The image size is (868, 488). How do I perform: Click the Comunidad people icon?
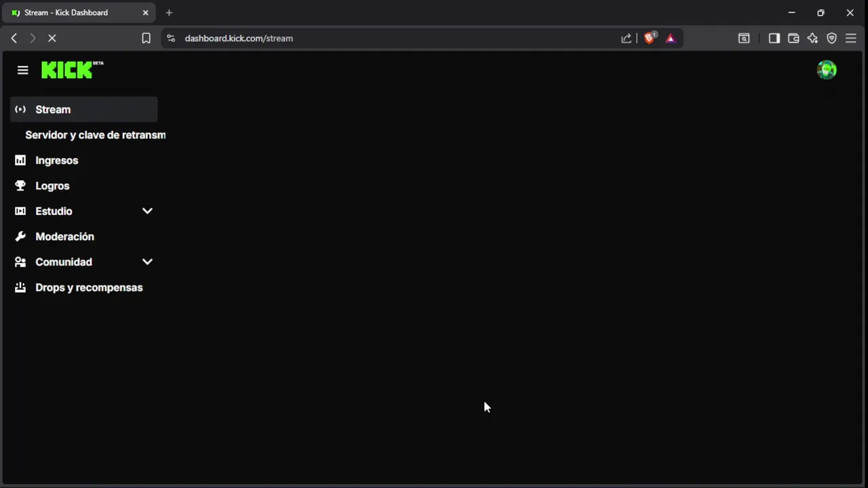[x=20, y=262]
